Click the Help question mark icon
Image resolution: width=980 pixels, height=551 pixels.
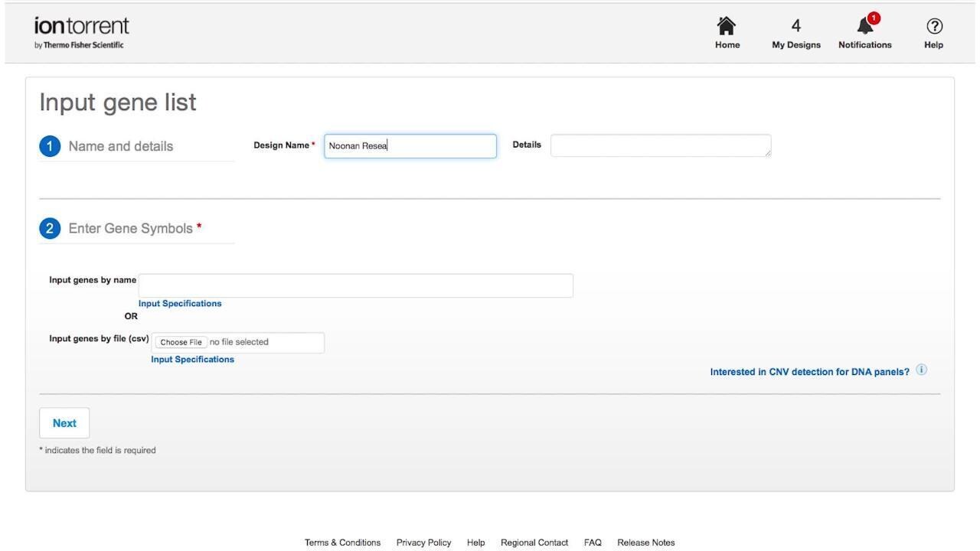(x=933, y=26)
